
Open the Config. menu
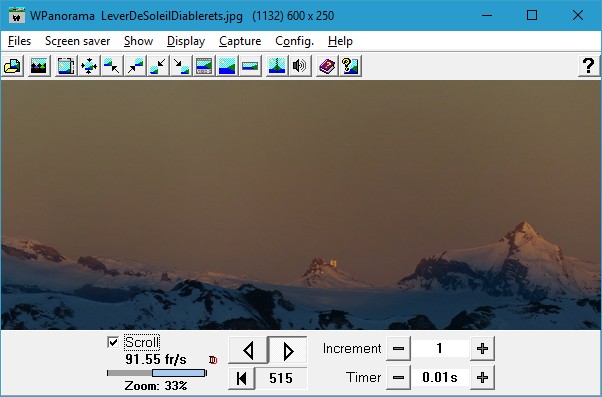point(294,41)
